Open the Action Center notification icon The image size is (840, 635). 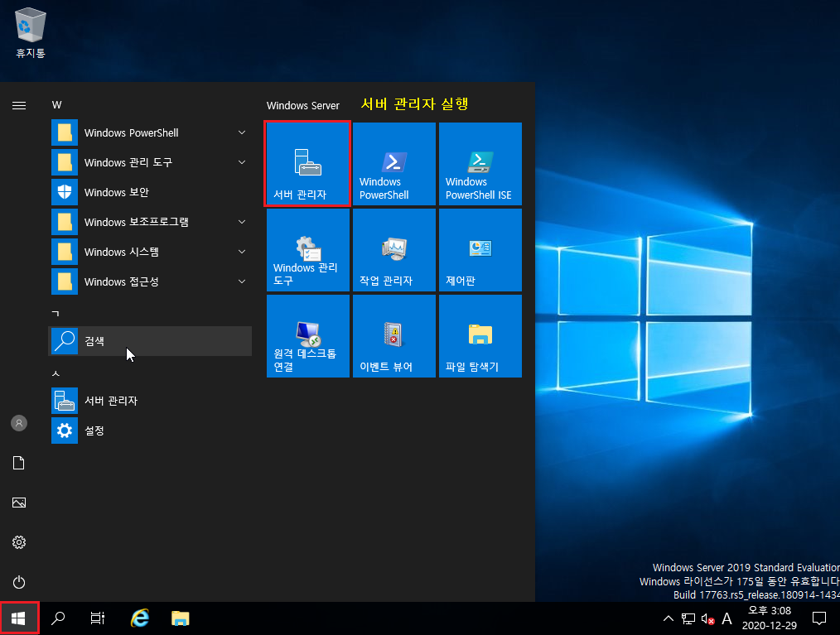pyautogui.click(x=819, y=619)
